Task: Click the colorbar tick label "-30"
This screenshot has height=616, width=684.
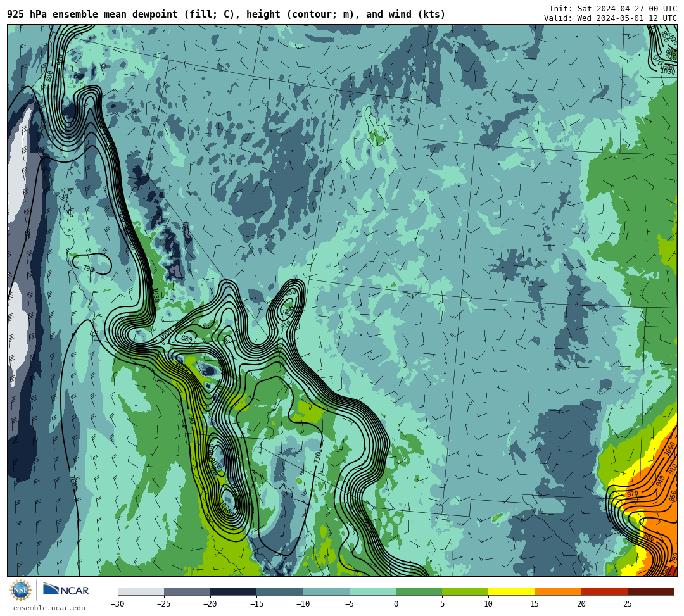Action: coord(118,604)
